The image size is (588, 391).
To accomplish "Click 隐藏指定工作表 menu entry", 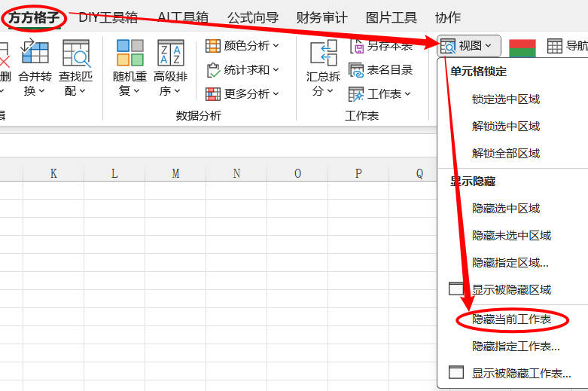I will (x=516, y=347).
